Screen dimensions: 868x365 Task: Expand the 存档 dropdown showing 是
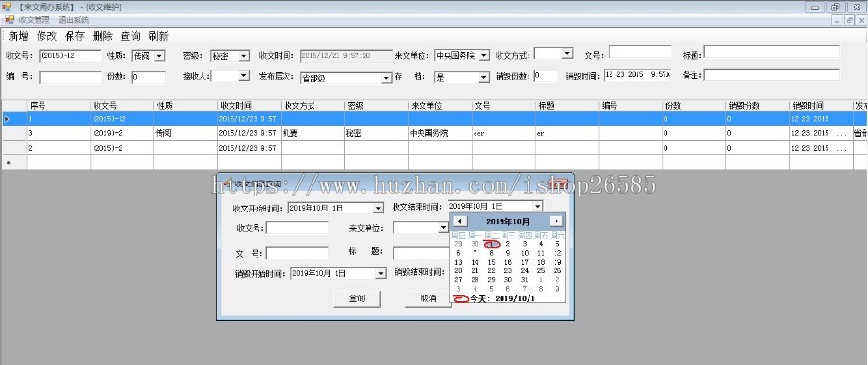[484, 77]
